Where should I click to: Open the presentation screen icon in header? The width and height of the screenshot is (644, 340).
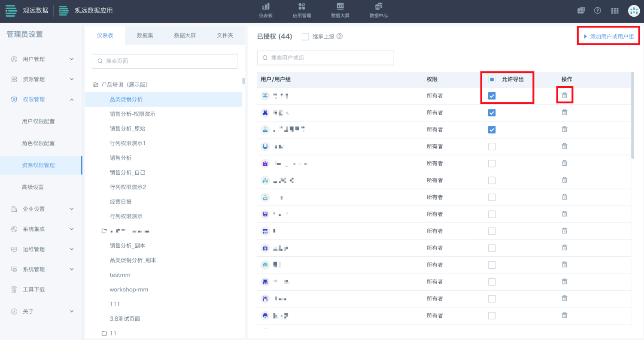pyautogui.click(x=581, y=10)
